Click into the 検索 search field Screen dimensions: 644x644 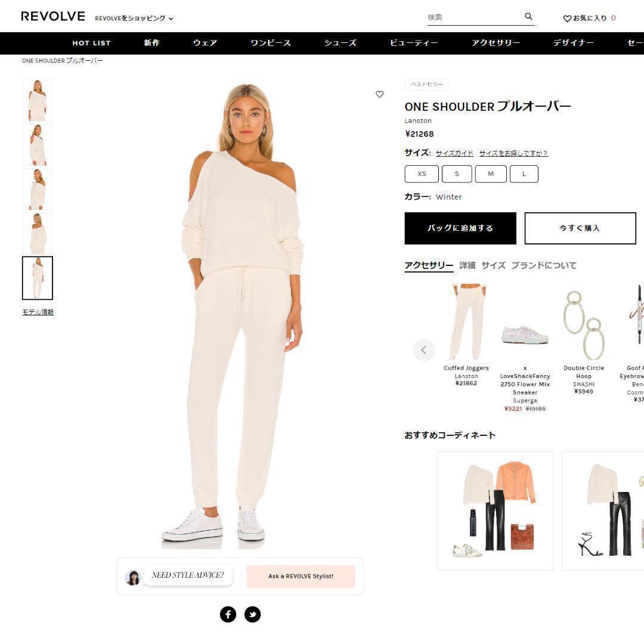(x=475, y=17)
